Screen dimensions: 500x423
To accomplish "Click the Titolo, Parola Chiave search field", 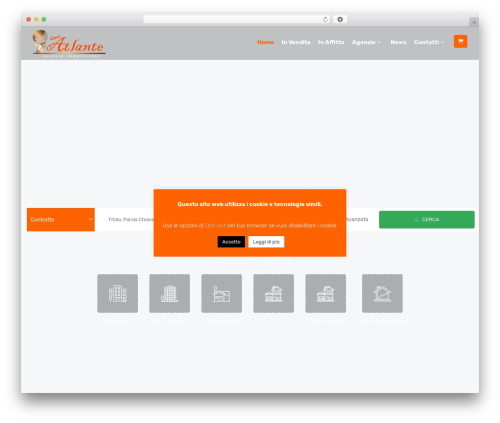I will (130, 219).
